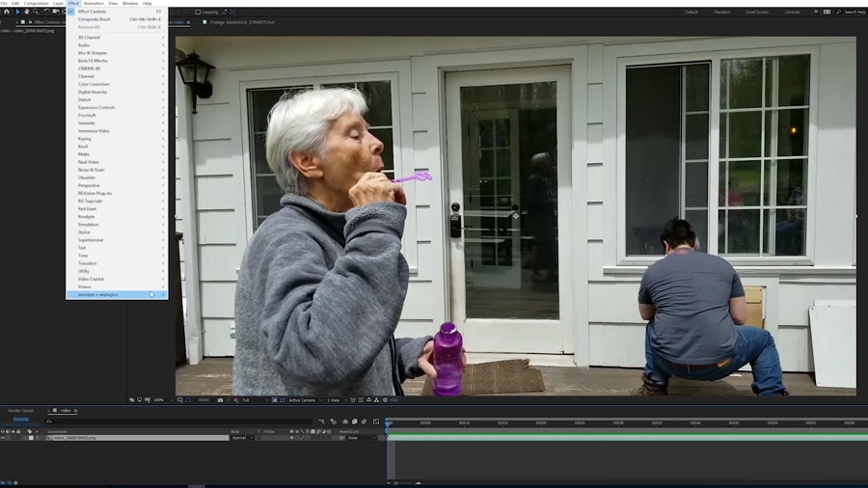Expand the Audio effects submenu
This screenshot has height=488, width=868.
117,44
